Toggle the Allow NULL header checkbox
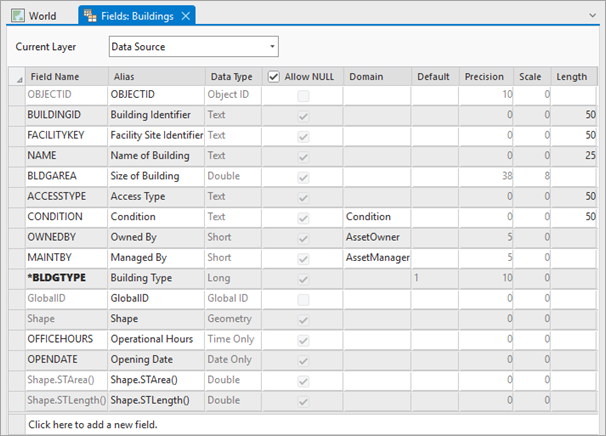The height and width of the screenshot is (436, 606). pos(274,76)
